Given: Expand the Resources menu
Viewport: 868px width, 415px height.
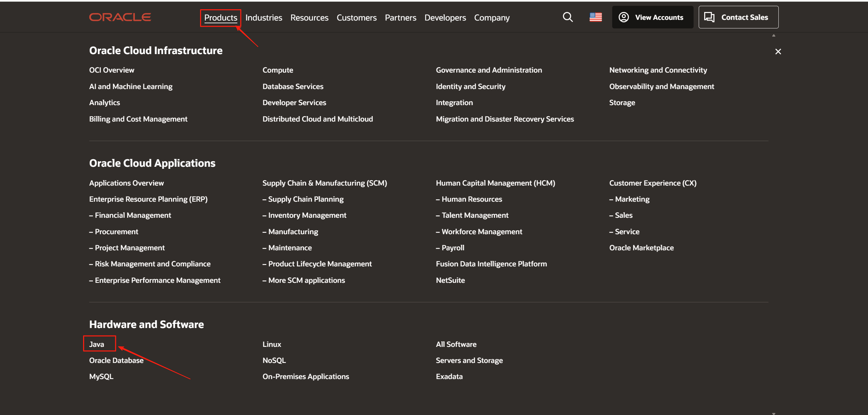Looking at the screenshot, I should (x=309, y=17).
